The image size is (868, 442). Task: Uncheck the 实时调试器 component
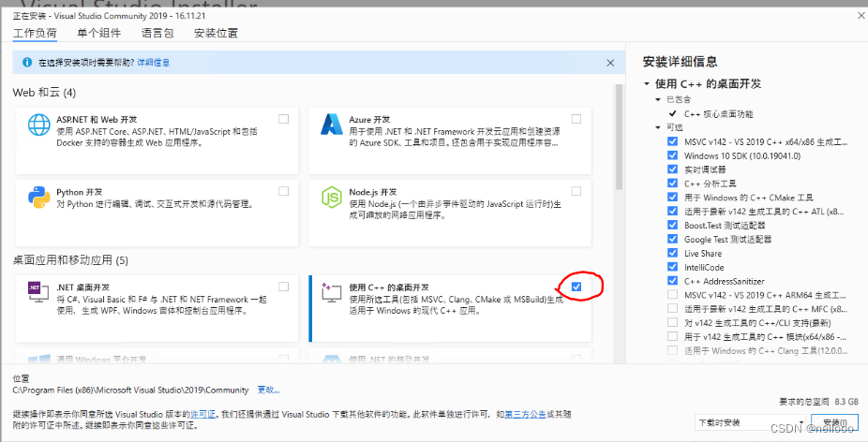click(672, 169)
